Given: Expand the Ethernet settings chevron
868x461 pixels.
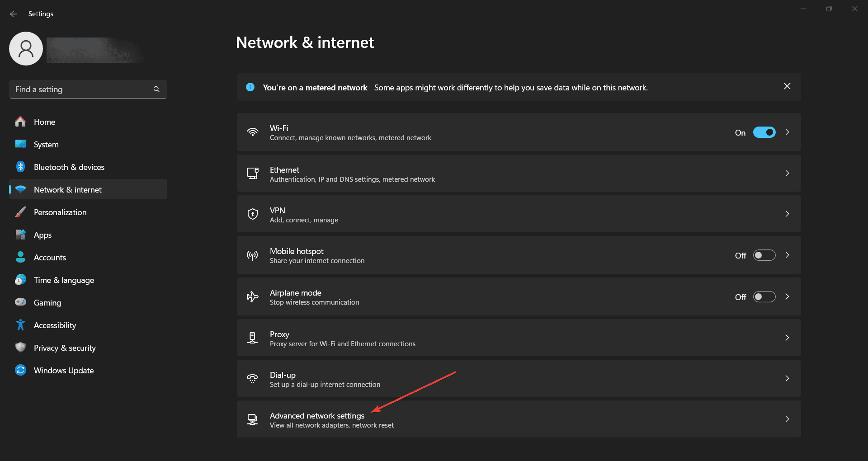Looking at the screenshot, I should pos(787,174).
